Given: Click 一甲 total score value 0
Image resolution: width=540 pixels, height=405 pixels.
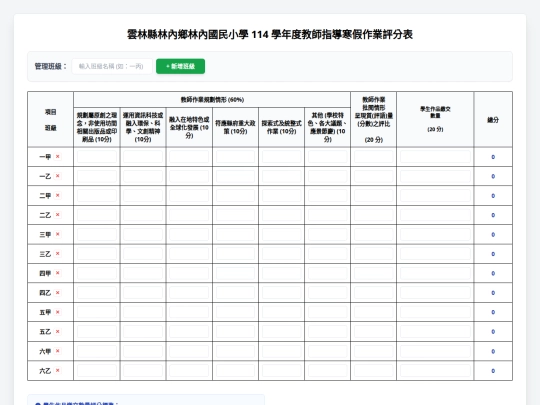Looking at the screenshot, I should 493,157.
